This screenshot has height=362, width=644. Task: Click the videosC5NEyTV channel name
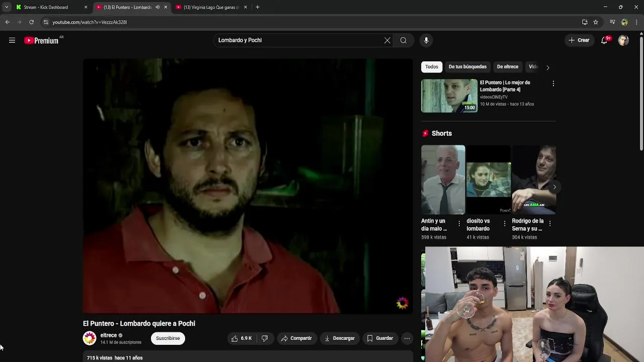pos(494,97)
